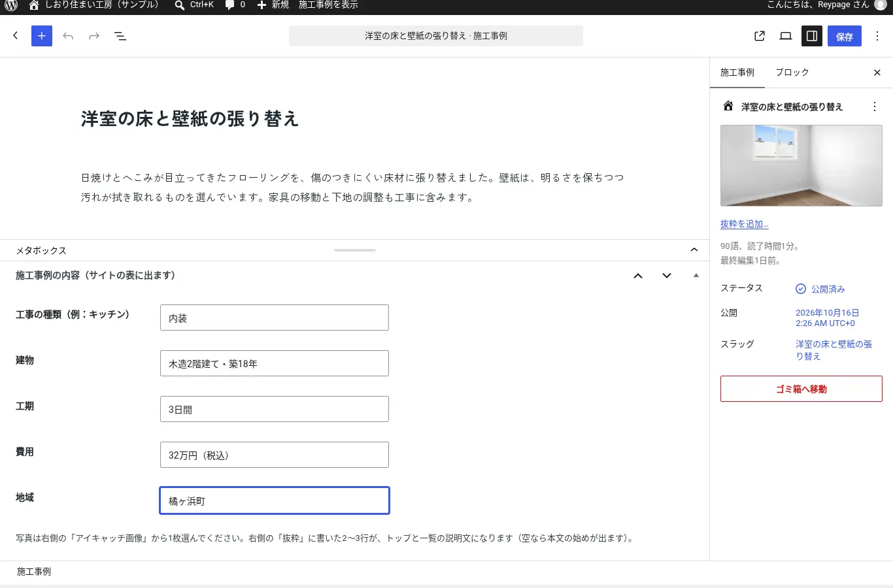Undo the last change

tap(68, 36)
